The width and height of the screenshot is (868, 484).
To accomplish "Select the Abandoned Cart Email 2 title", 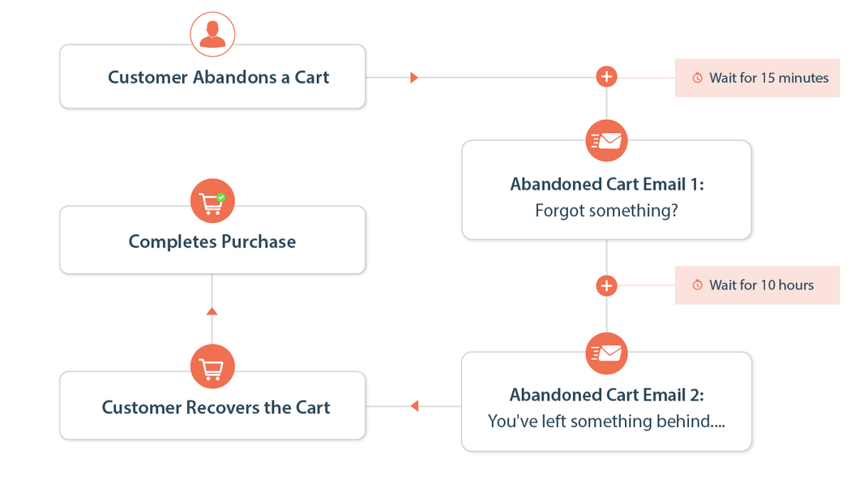I will click(606, 395).
